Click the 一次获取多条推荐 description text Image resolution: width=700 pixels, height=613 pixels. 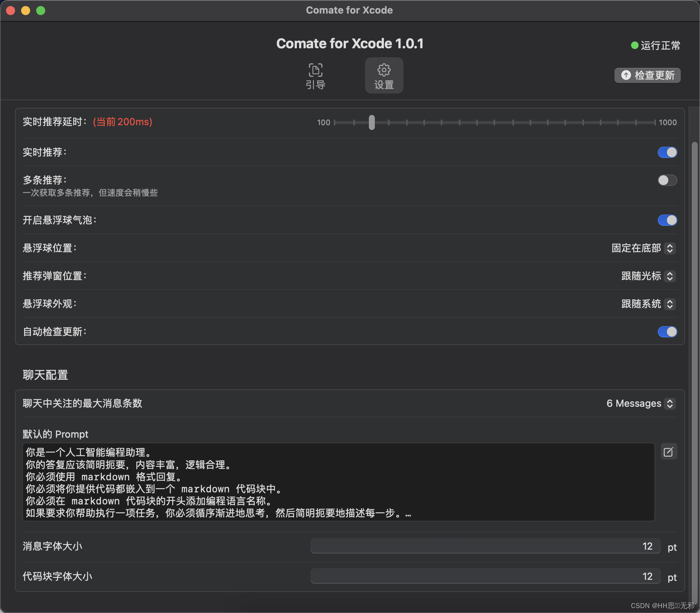(x=90, y=193)
